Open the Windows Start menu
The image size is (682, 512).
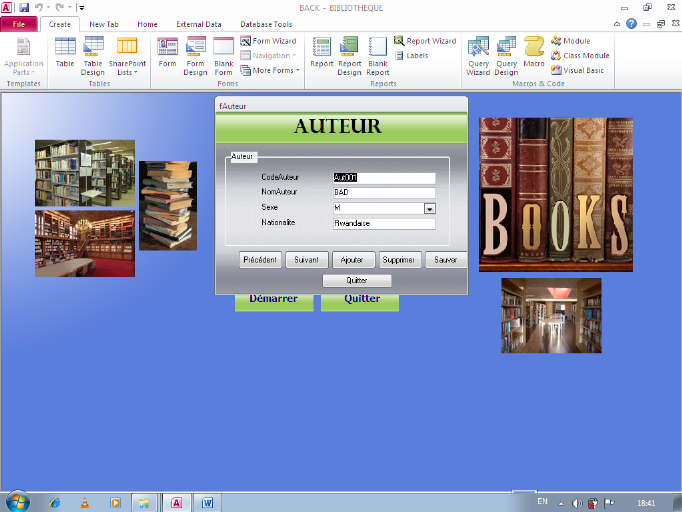click(x=18, y=502)
